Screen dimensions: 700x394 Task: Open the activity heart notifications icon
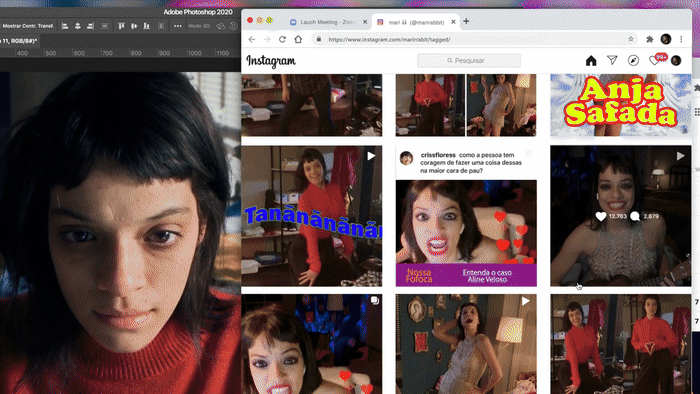tap(654, 61)
